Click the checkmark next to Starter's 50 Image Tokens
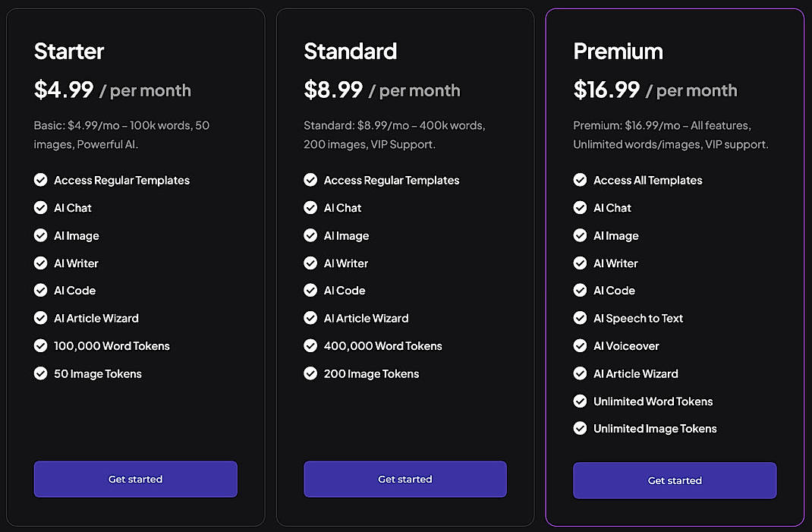812x532 pixels. [40, 373]
